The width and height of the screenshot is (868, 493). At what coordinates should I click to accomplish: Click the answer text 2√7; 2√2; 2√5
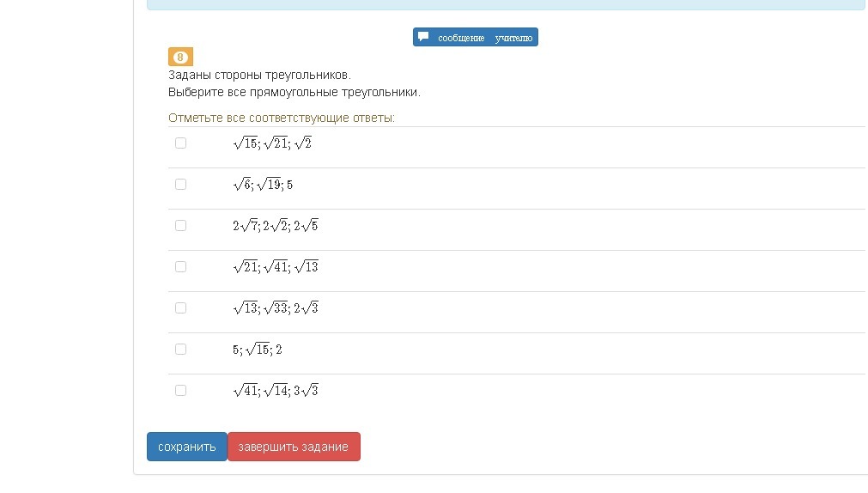(276, 225)
